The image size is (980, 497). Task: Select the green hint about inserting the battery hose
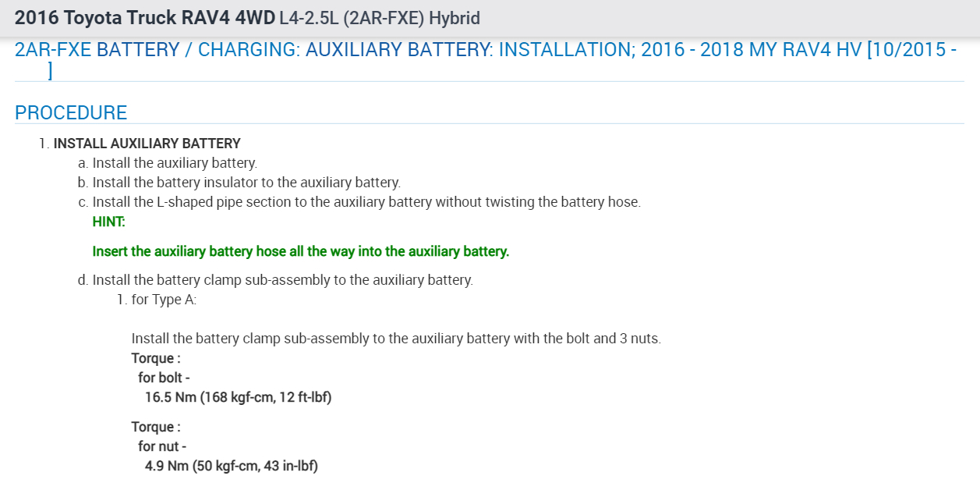coord(300,251)
